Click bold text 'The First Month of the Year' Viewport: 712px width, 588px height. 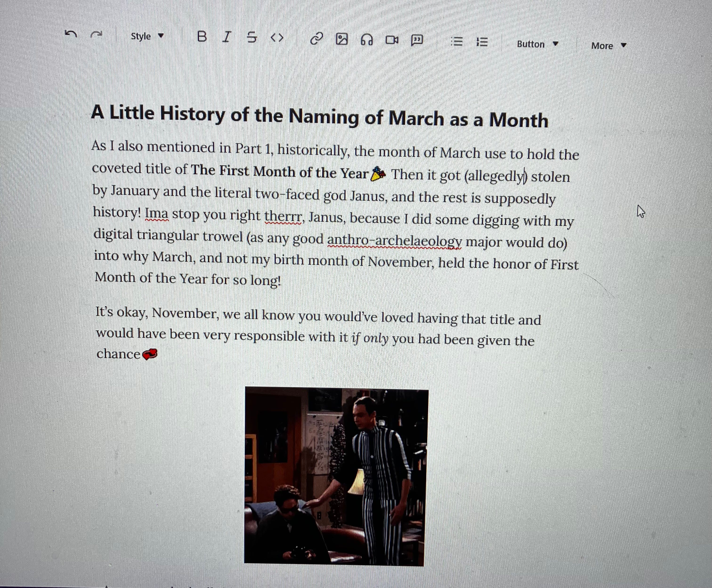click(280, 171)
